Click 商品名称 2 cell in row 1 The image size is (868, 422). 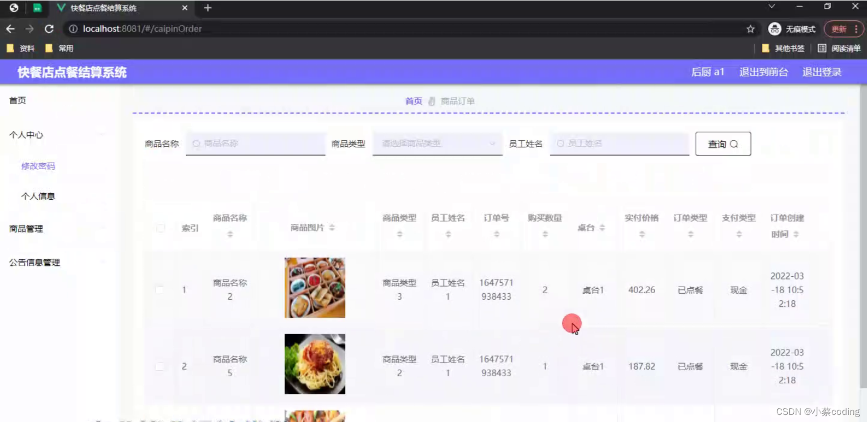point(230,290)
